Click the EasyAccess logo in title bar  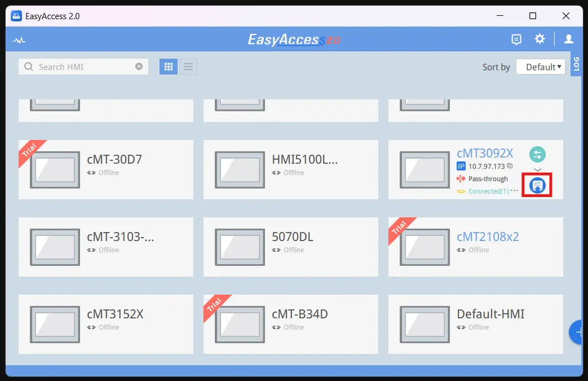293,40
